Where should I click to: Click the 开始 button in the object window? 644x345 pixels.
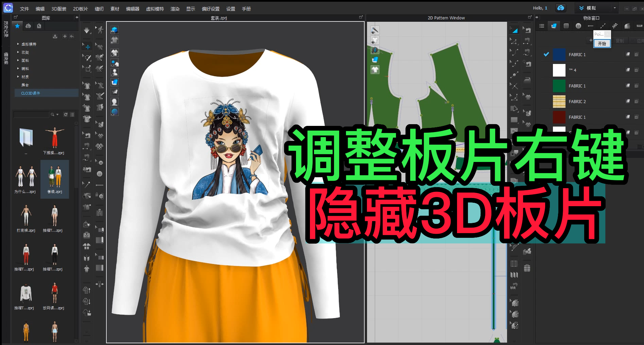point(602,44)
